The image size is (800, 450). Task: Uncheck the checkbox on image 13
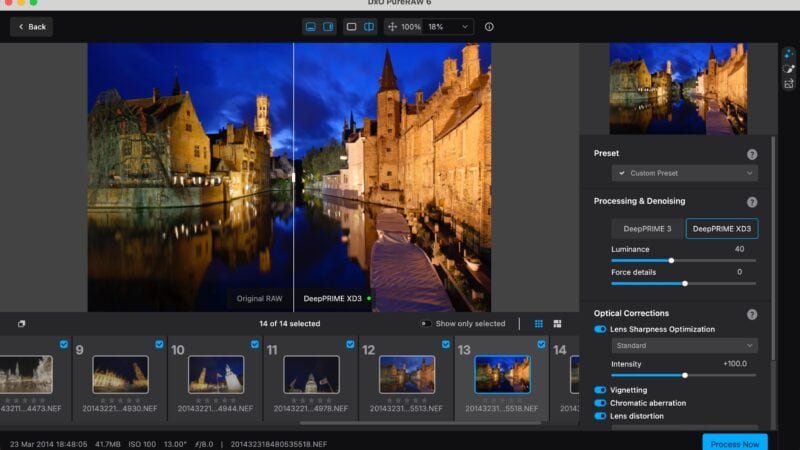tap(541, 344)
